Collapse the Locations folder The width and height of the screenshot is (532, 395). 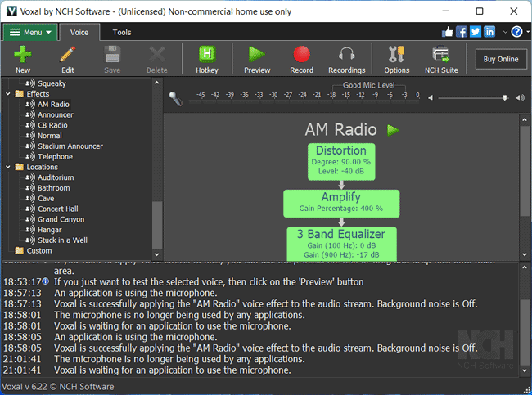[8, 167]
